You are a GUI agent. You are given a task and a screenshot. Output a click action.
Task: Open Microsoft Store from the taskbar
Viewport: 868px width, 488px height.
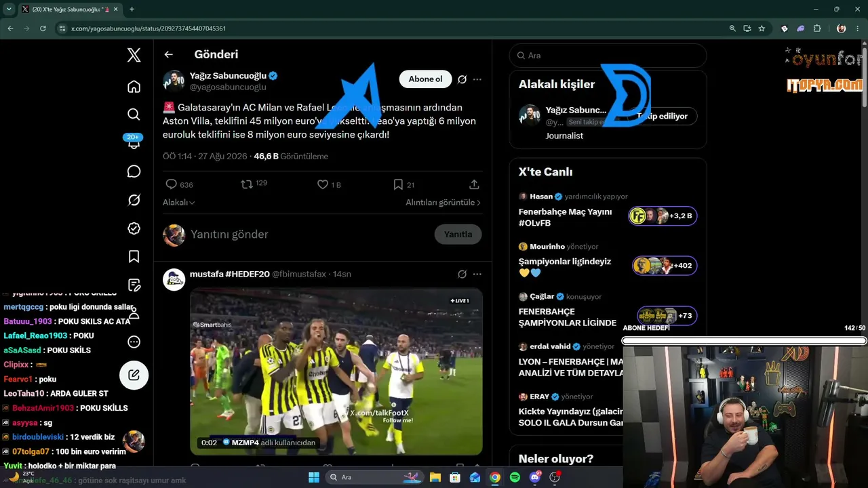[455, 477]
